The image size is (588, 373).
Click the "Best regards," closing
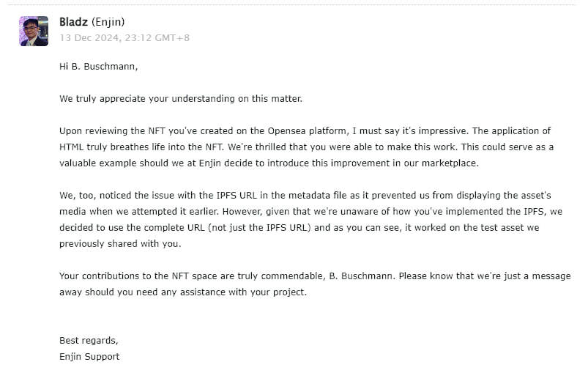pos(88,340)
